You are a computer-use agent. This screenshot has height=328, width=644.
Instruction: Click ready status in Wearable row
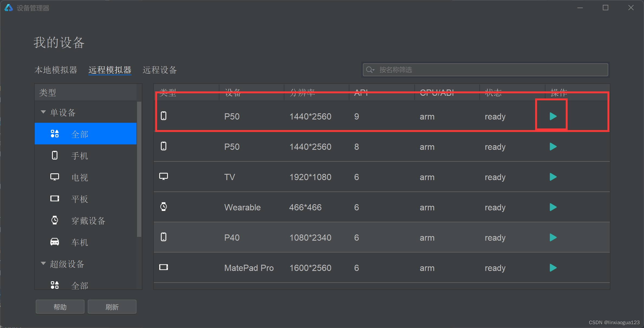pyautogui.click(x=495, y=207)
